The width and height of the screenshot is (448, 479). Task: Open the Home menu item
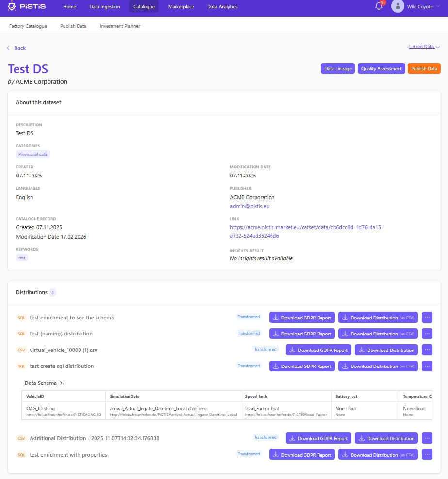point(70,6)
